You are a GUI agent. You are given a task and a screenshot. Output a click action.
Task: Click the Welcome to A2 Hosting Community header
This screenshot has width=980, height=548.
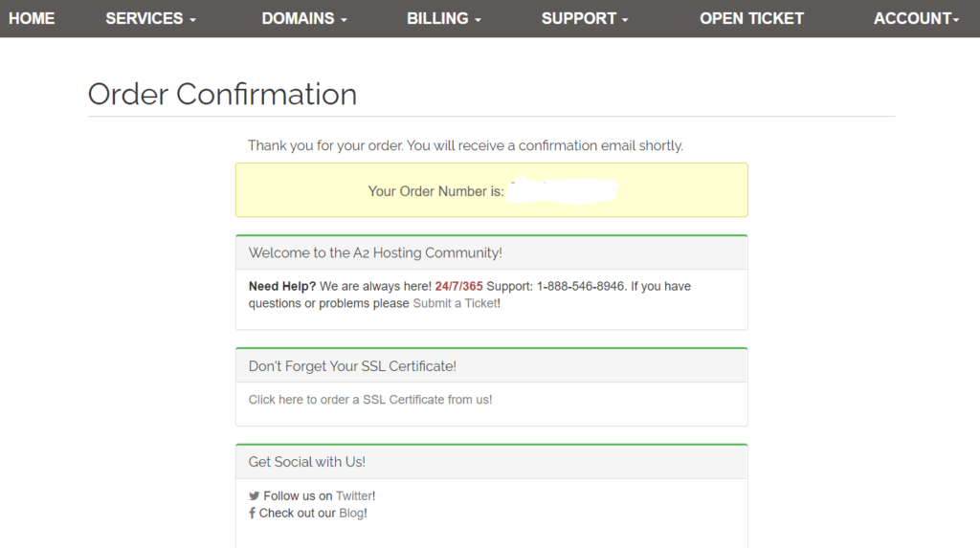pyautogui.click(x=375, y=253)
